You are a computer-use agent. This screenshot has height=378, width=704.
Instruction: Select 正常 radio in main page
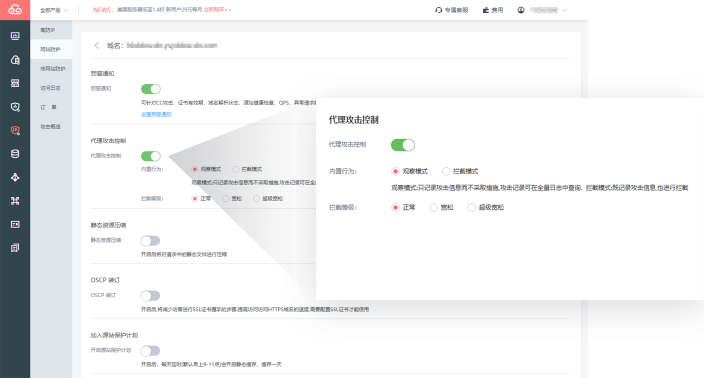tap(195, 198)
